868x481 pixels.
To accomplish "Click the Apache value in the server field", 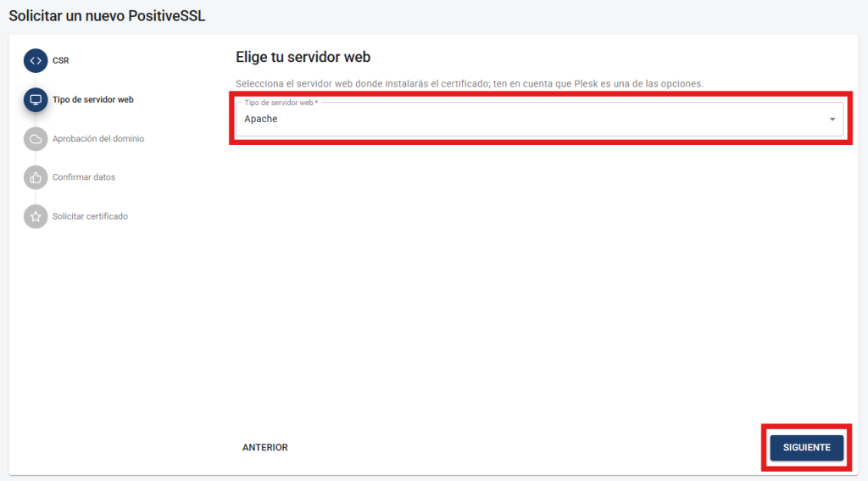I will [261, 119].
